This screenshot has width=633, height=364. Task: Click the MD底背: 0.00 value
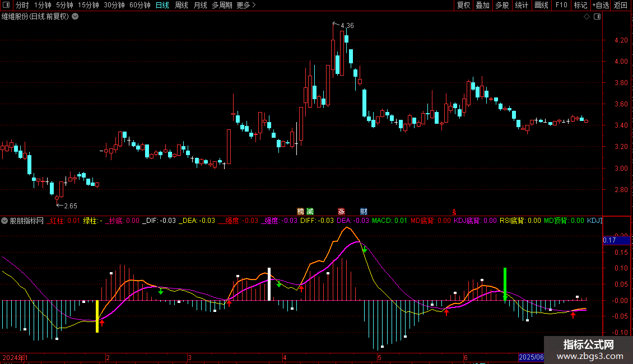click(430, 221)
